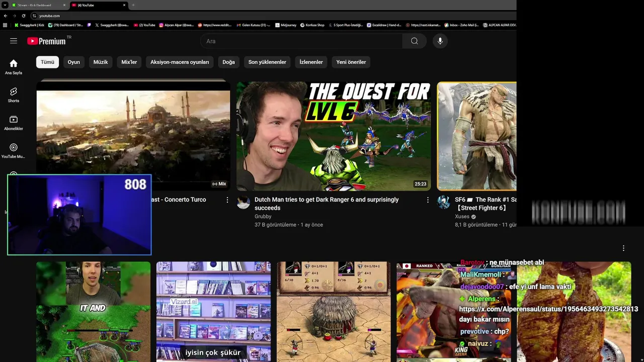644x362 pixels.
Task: Open the ALPCAN ALPAR DEV bookmark
Action: pyautogui.click(x=499, y=25)
